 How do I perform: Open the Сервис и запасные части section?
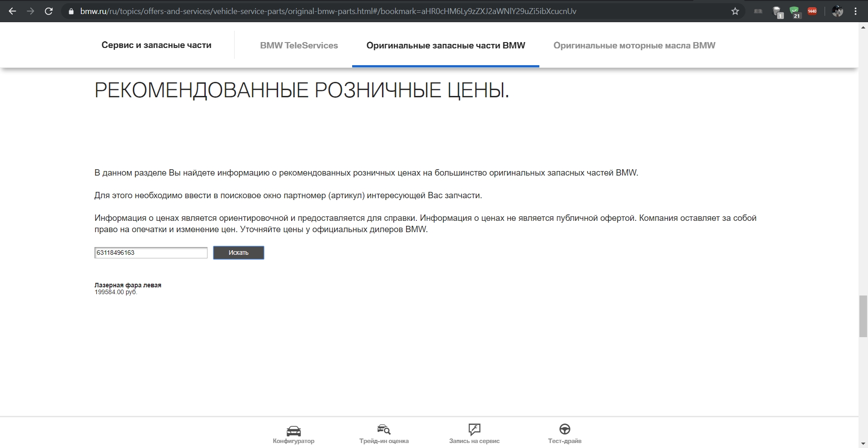[156, 45]
